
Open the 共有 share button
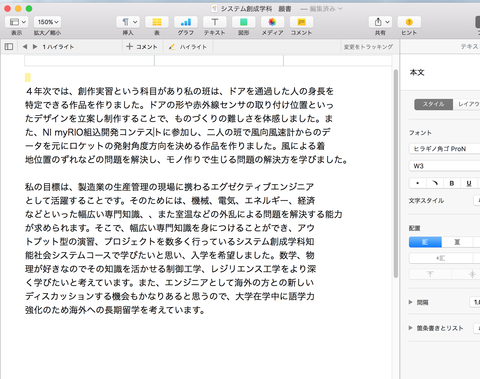click(380, 22)
